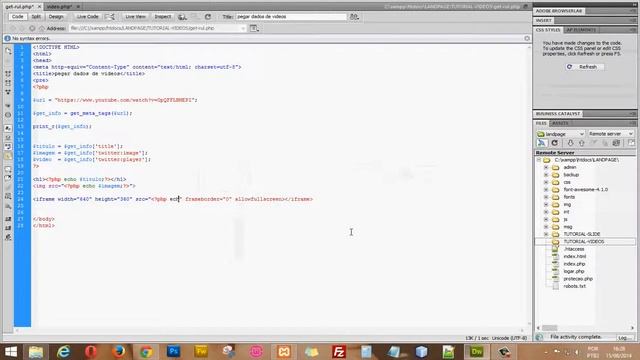Open the live view options icon

pyautogui.click(x=254, y=28)
